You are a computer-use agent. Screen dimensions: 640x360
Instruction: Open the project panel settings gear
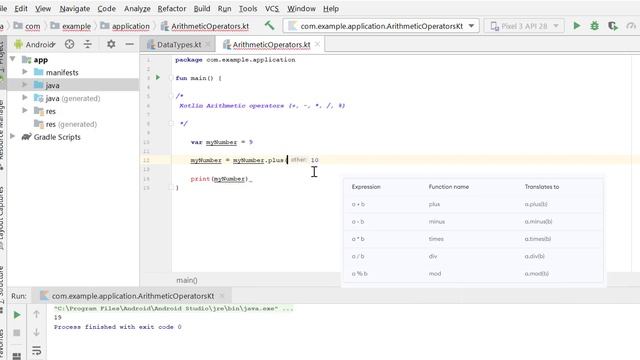111,44
